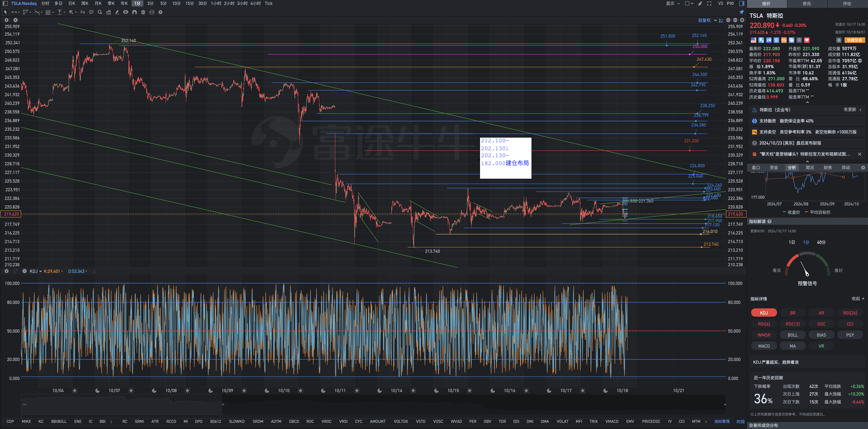This screenshot has height=429, width=868.
Task: Select the 60分 indicator period
Action: pos(821,242)
